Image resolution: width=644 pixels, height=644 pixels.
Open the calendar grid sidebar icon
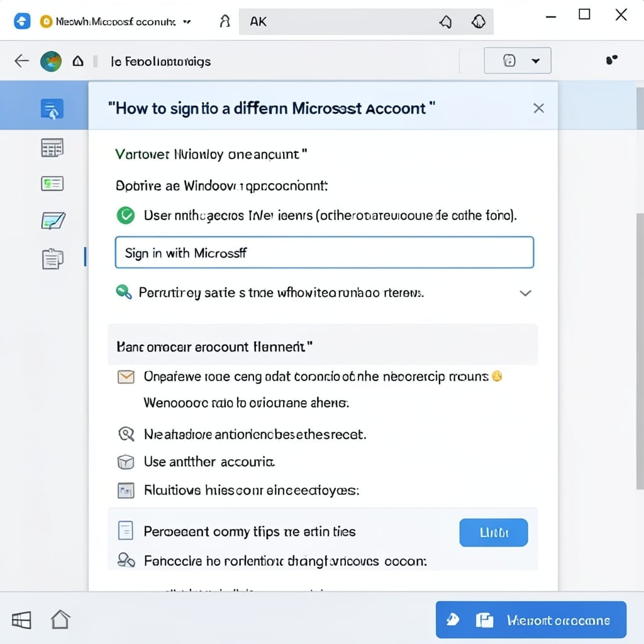(x=52, y=148)
